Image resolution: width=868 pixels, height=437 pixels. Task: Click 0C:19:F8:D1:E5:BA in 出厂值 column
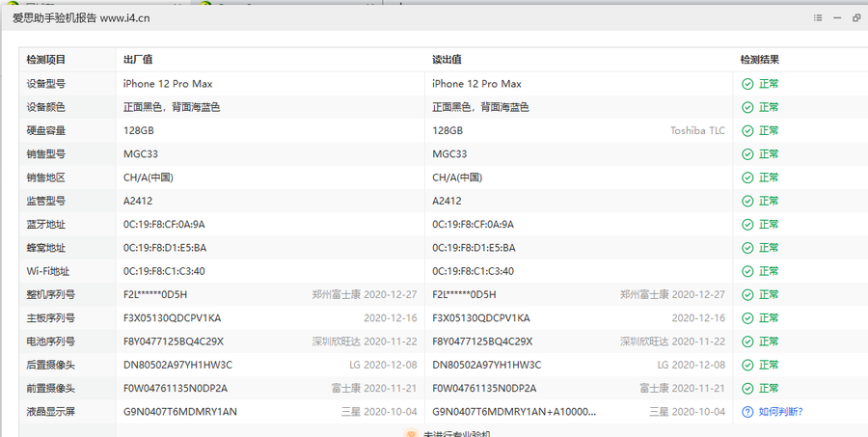[165, 248]
